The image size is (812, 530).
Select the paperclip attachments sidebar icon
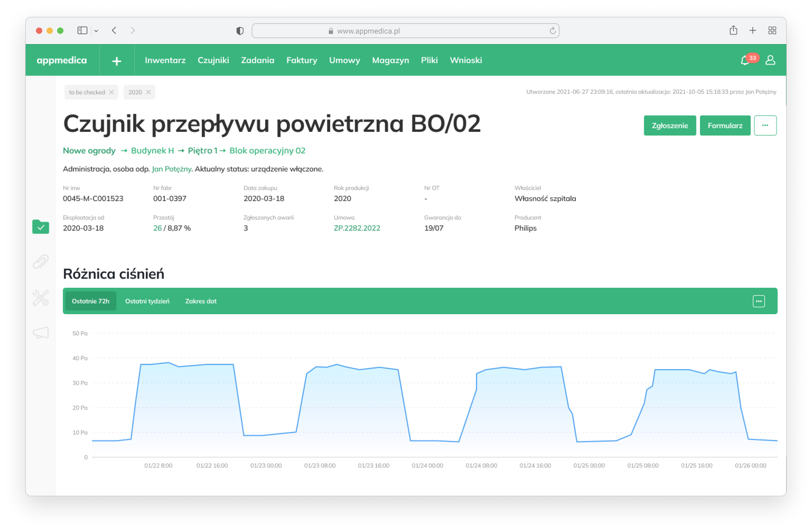(41, 262)
